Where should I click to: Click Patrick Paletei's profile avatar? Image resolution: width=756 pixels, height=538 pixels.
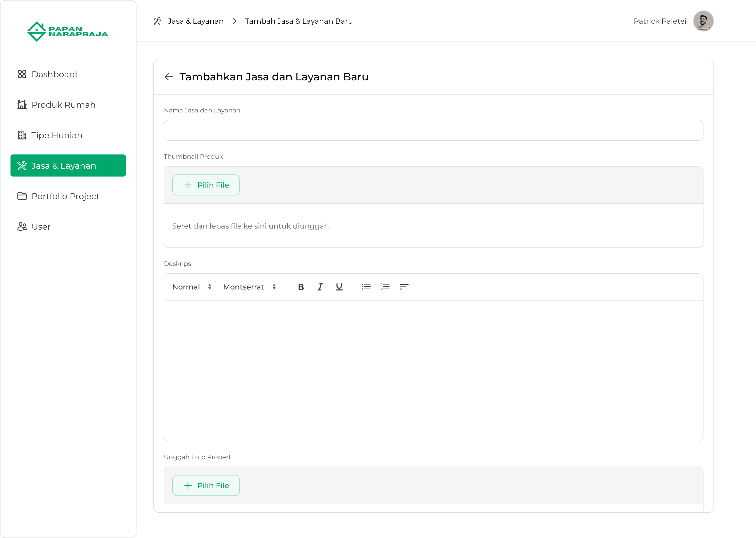[x=703, y=21]
